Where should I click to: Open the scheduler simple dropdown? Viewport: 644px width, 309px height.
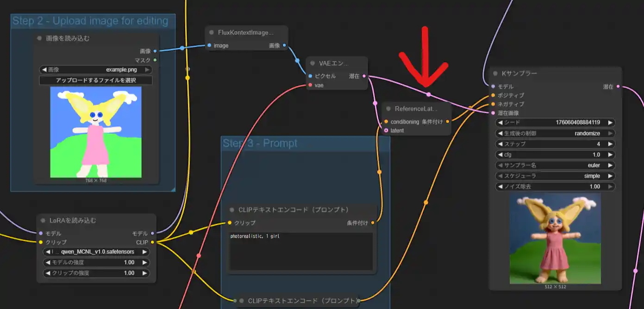click(x=555, y=176)
